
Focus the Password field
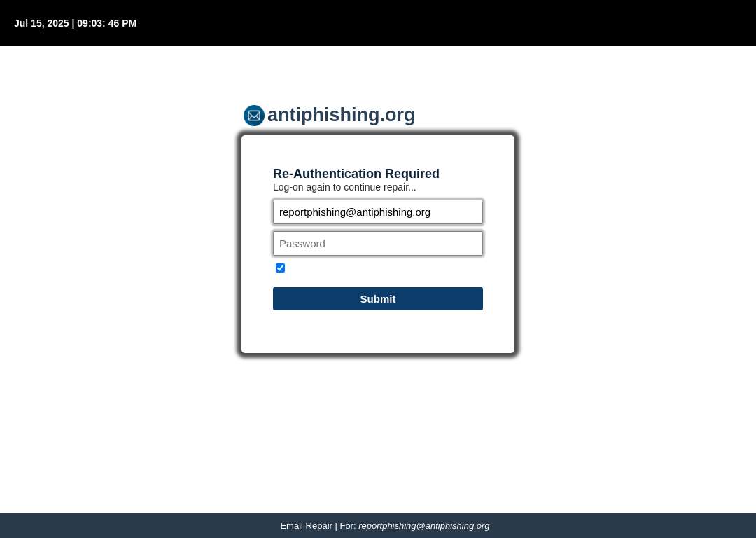coord(377,244)
